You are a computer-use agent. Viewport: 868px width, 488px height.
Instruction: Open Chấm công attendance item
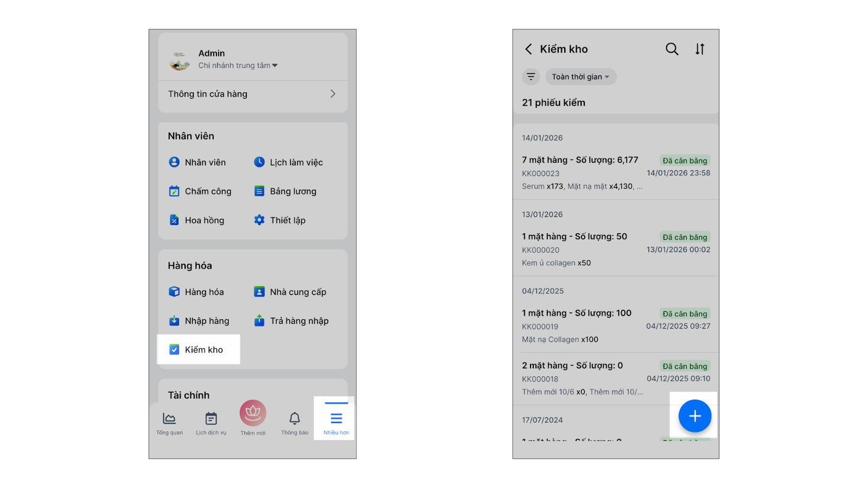(200, 191)
